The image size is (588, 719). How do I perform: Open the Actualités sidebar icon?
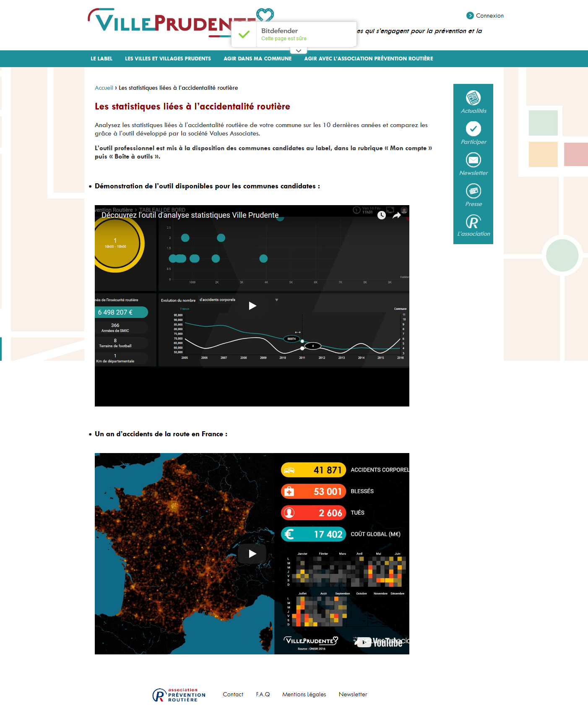473,98
